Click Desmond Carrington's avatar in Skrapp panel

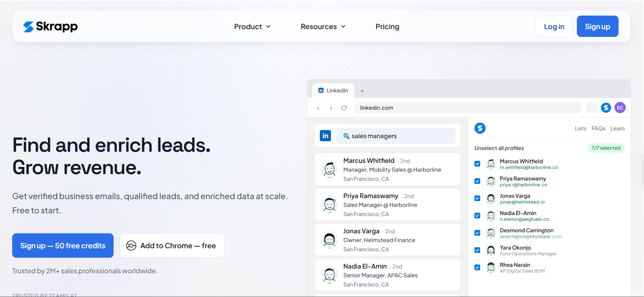coord(491,233)
